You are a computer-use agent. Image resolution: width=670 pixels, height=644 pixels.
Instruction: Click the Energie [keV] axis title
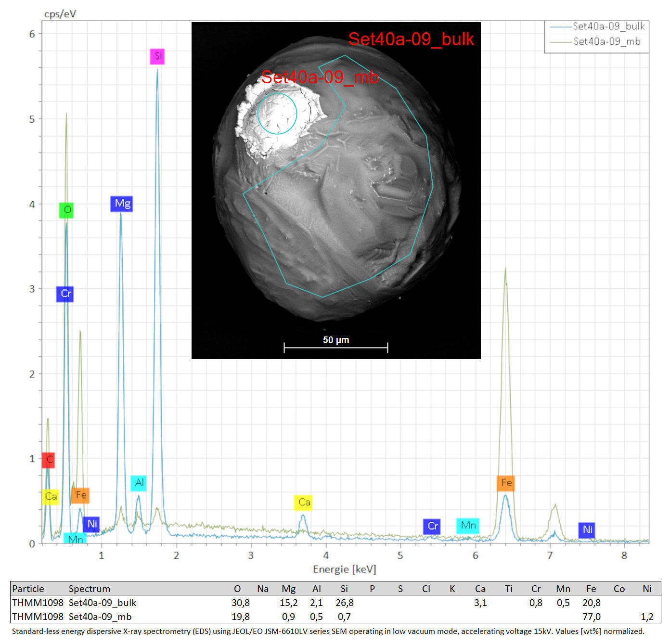point(344,569)
